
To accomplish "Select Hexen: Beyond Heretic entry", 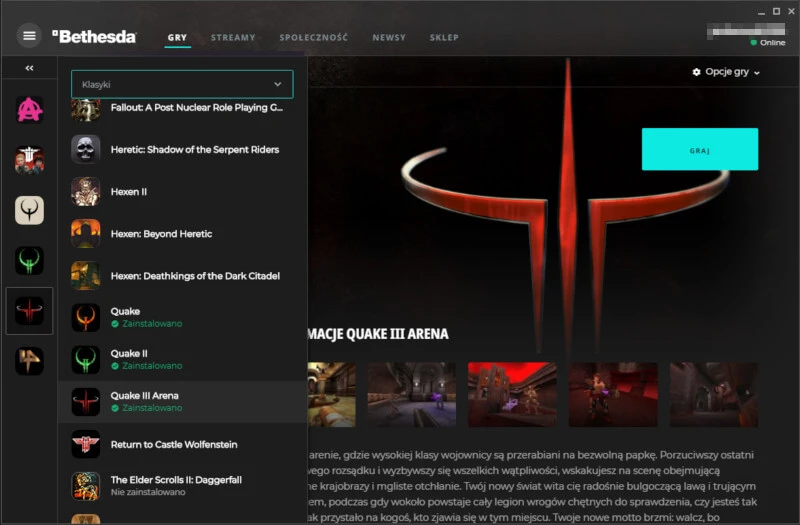I will (161, 234).
